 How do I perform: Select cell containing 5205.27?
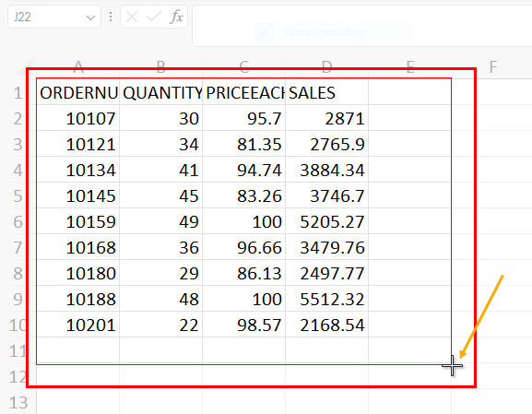coord(327,221)
